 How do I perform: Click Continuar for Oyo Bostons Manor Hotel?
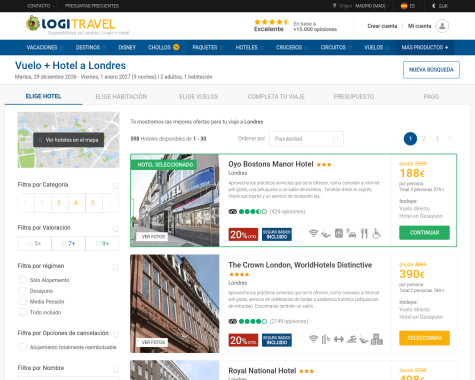[x=424, y=233]
